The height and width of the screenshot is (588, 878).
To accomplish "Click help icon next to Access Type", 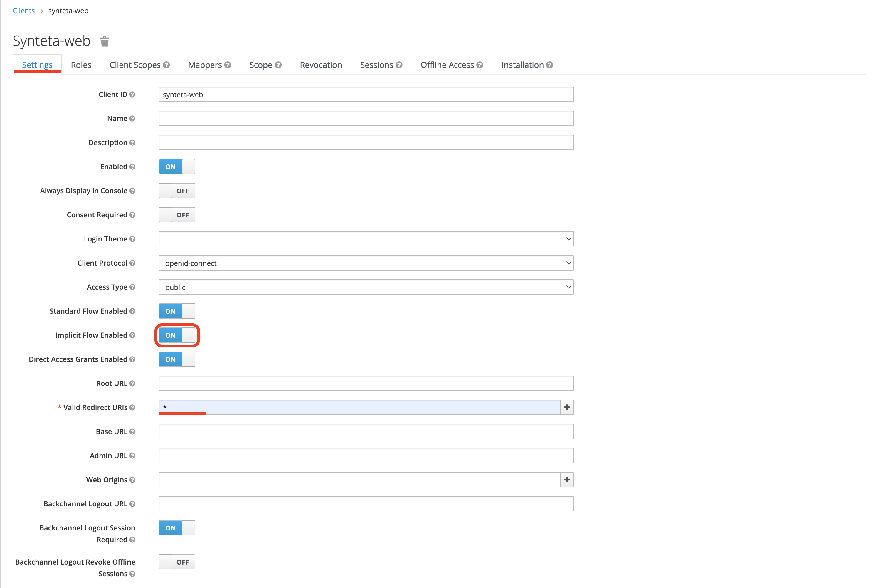I will point(132,287).
